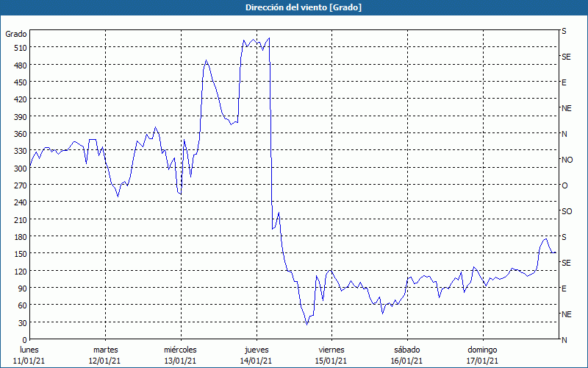The height and width of the screenshot is (368, 588).
Task: Click the 'Grado' y-axis unit label
Action: (16, 34)
